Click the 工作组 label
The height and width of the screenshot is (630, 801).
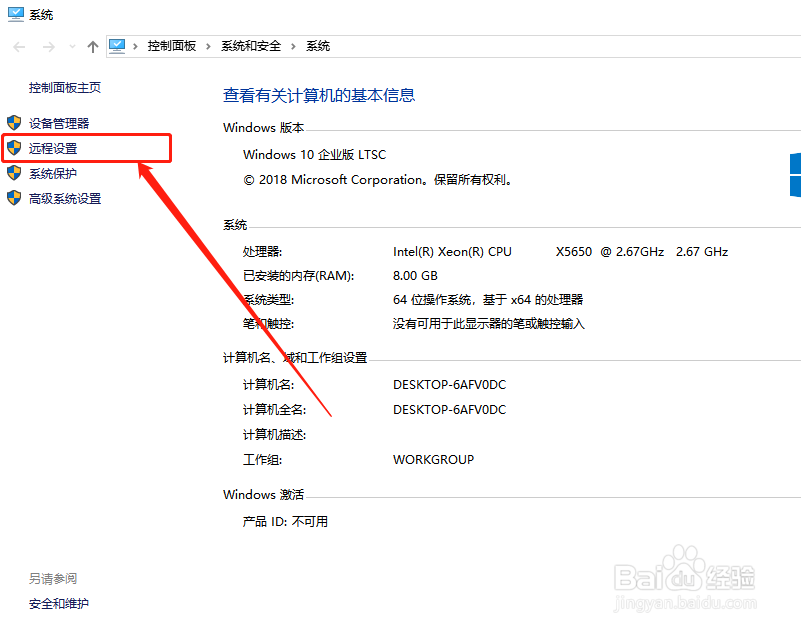click(x=262, y=459)
